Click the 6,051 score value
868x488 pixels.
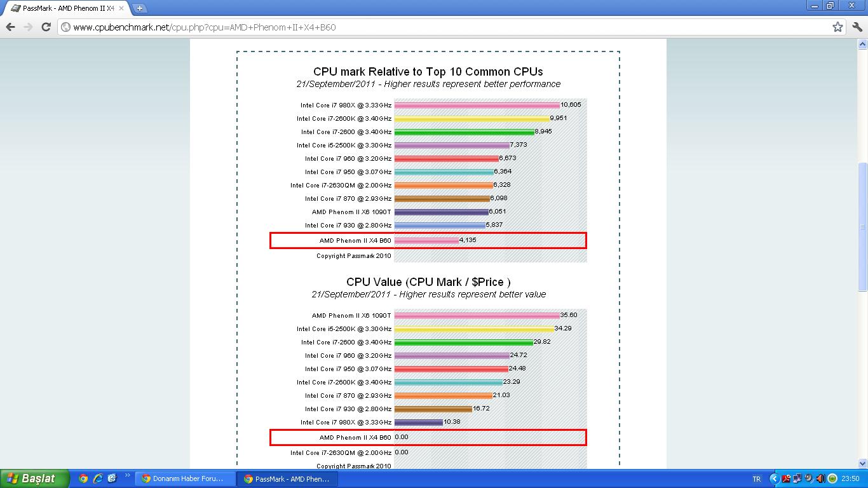[498, 212]
